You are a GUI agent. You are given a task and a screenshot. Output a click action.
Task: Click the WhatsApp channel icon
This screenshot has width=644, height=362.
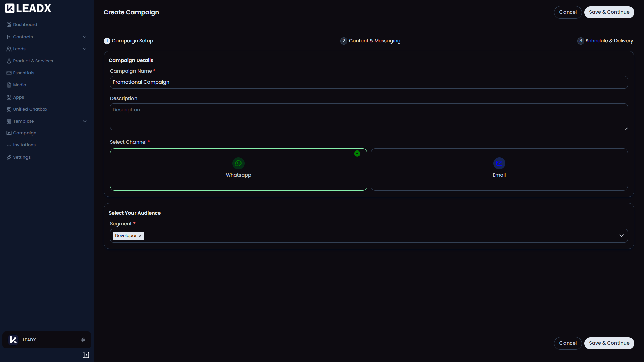tap(238, 163)
